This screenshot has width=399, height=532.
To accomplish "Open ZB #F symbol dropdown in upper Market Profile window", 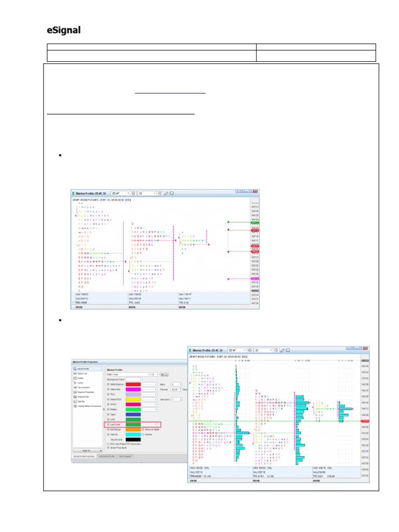I will [x=121, y=193].
